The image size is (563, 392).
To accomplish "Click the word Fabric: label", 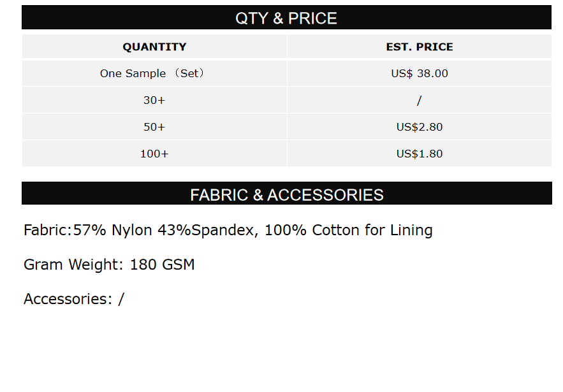I will click(x=48, y=230).
